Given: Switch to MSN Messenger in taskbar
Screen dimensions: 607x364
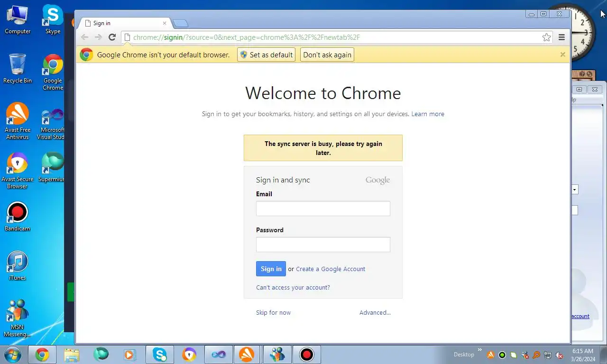Looking at the screenshot, I should pyautogui.click(x=277, y=354).
